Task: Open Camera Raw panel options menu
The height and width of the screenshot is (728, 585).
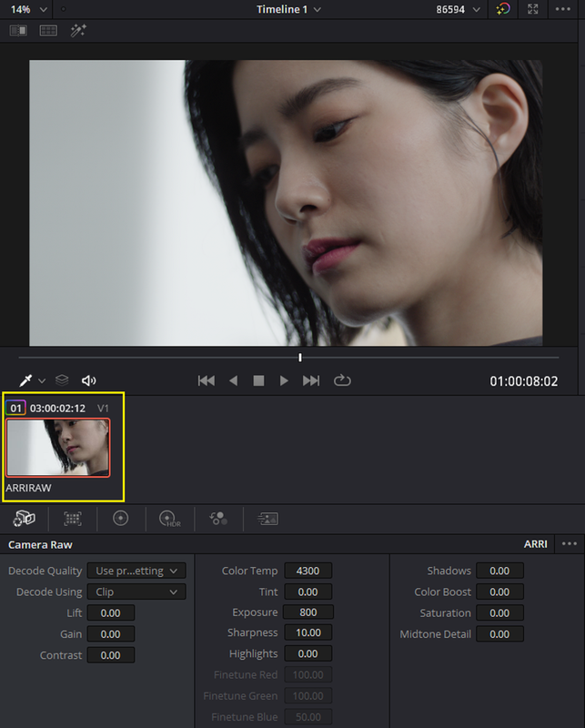Action: click(570, 543)
